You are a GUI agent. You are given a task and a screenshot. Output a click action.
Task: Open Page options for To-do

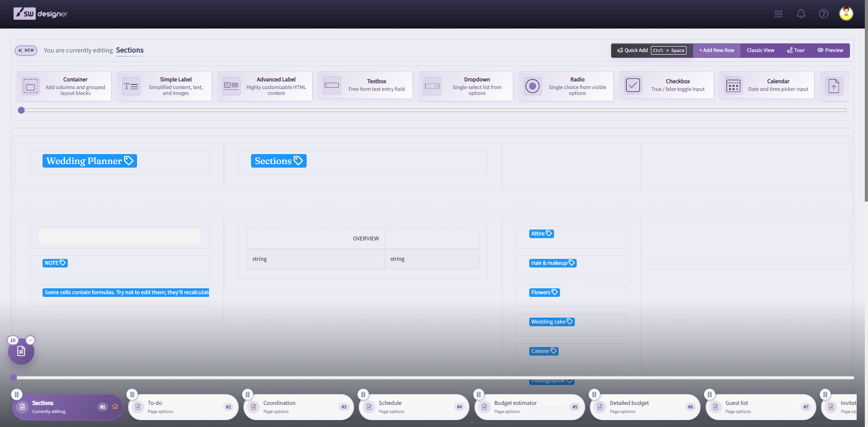pyautogui.click(x=161, y=412)
